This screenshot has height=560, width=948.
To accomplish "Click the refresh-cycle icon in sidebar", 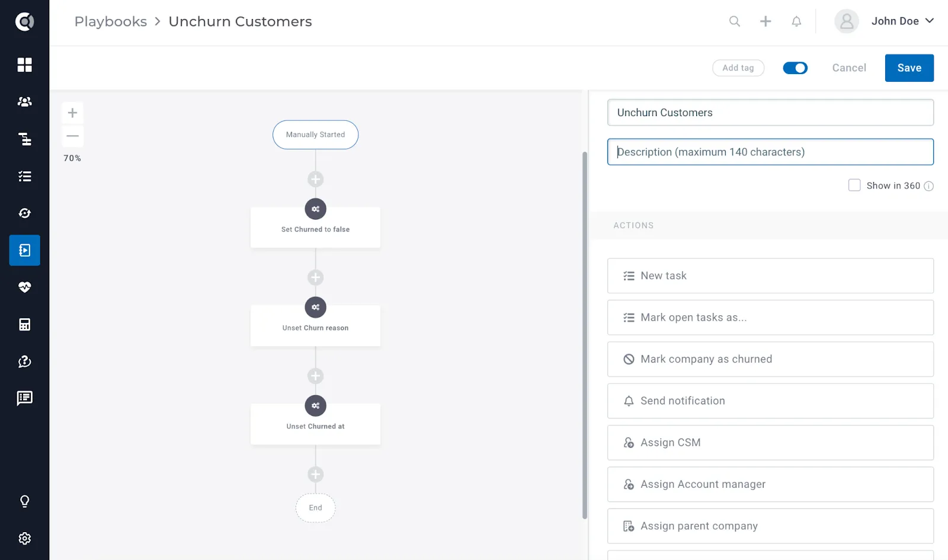I will [x=24, y=213].
